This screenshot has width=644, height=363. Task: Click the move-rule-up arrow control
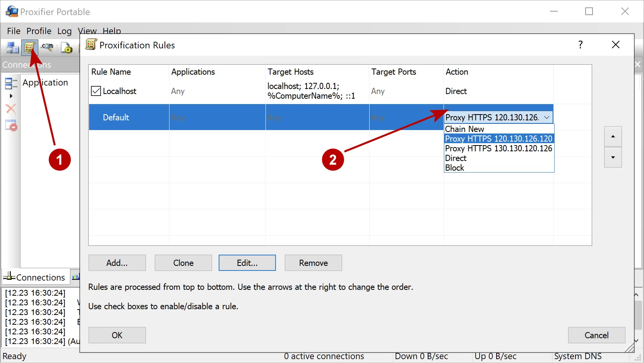(613, 136)
